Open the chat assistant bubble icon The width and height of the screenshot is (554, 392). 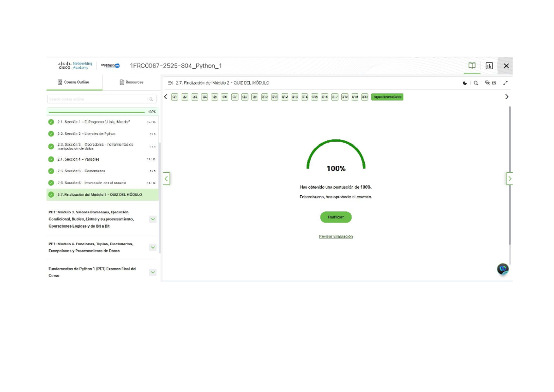coord(502,269)
